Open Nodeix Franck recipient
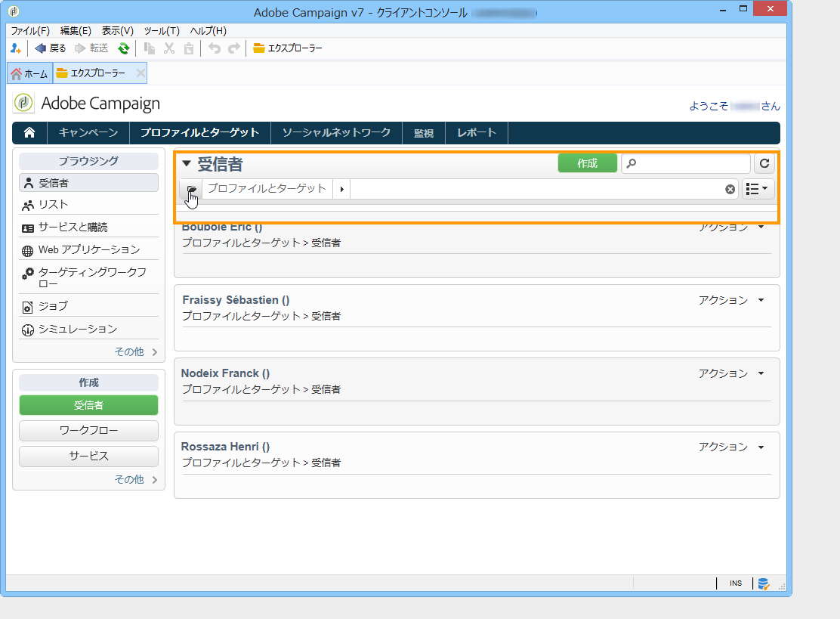Screen dimensions: 840x619 [225, 373]
